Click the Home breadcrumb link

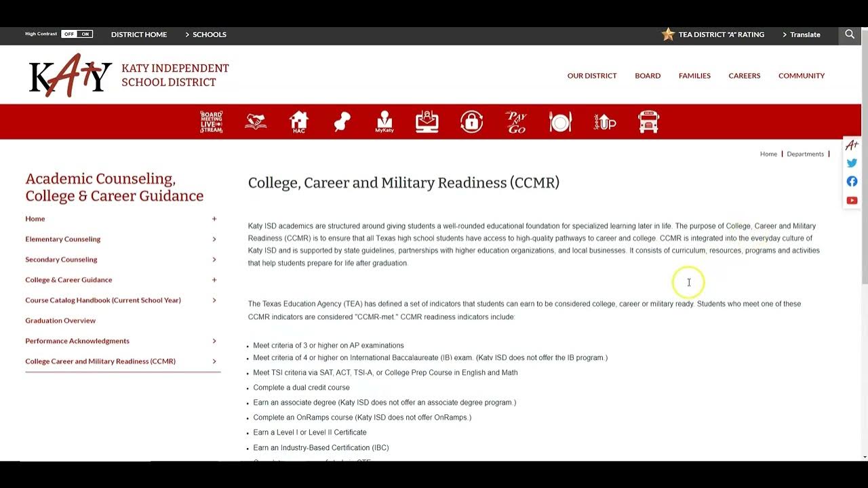point(768,154)
